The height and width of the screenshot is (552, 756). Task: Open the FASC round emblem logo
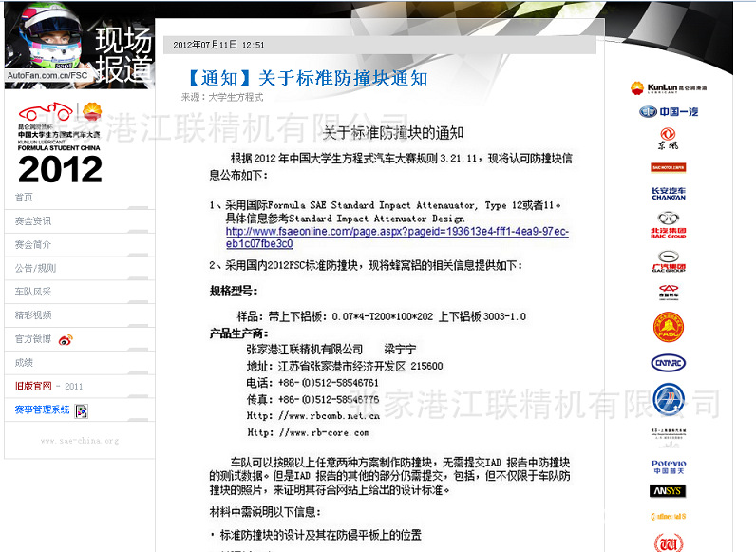pyautogui.click(x=669, y=328)
